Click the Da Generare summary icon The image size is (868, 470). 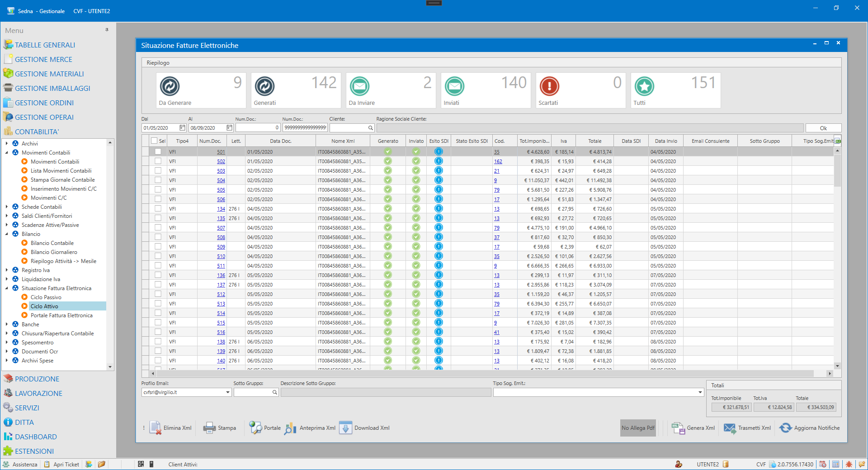[x=170, y=86]
